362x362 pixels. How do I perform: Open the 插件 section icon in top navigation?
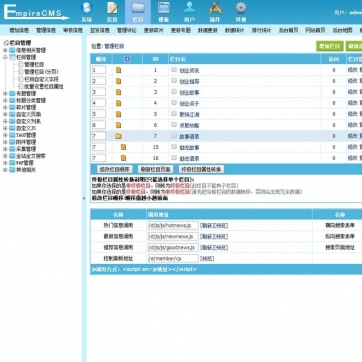coord(215,8)
